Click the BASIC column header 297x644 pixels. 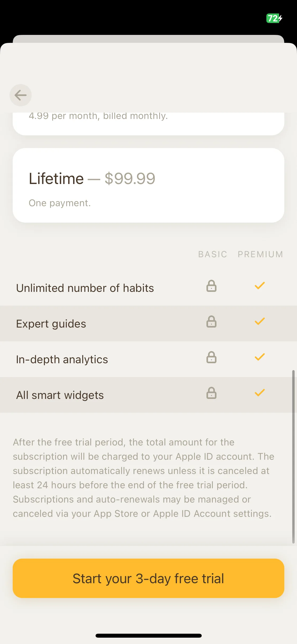[x=213, y=254]
